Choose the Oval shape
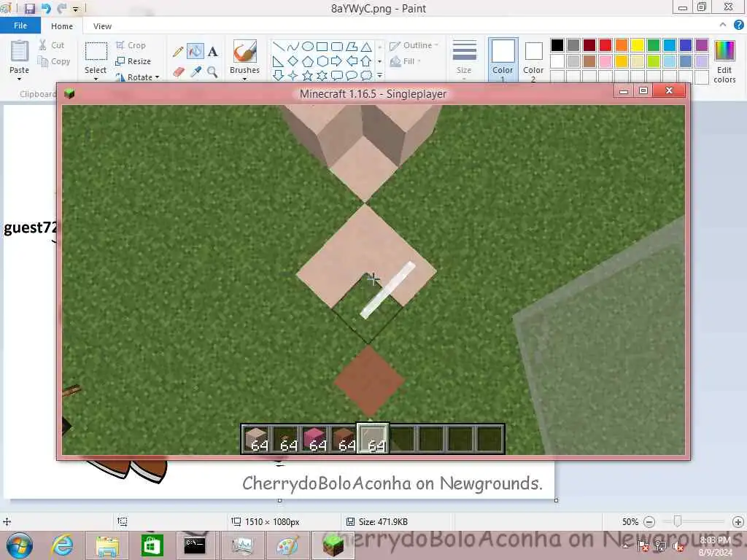Screen dimensions: 747x560 tap(308, 46)
